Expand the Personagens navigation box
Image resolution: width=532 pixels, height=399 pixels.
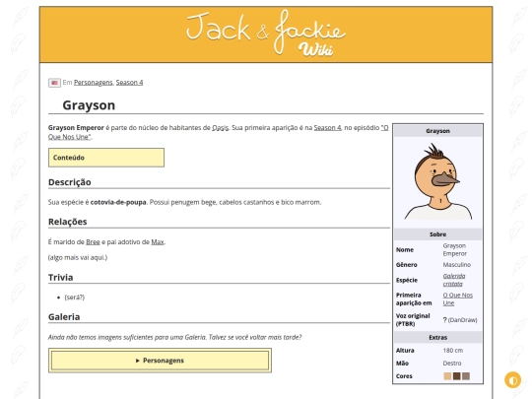coord(160,361)
